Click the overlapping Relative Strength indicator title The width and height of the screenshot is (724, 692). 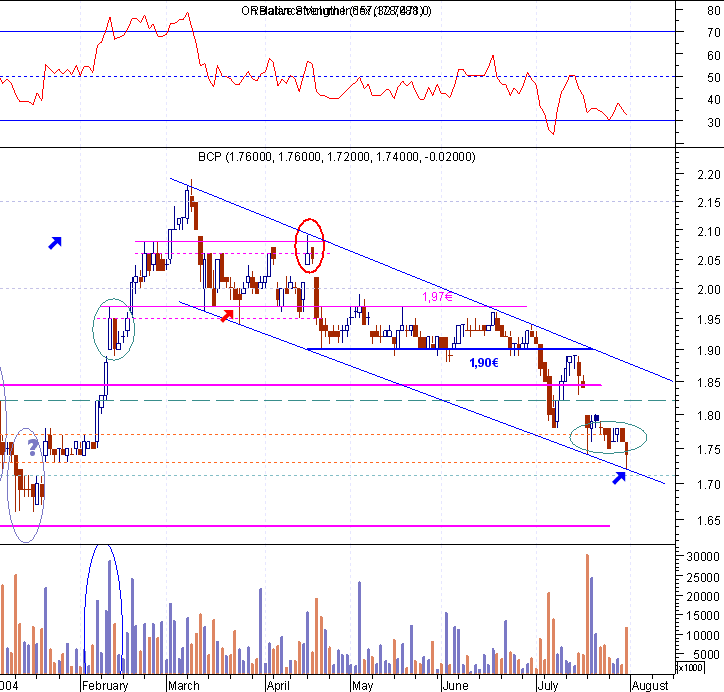[336, 11]
